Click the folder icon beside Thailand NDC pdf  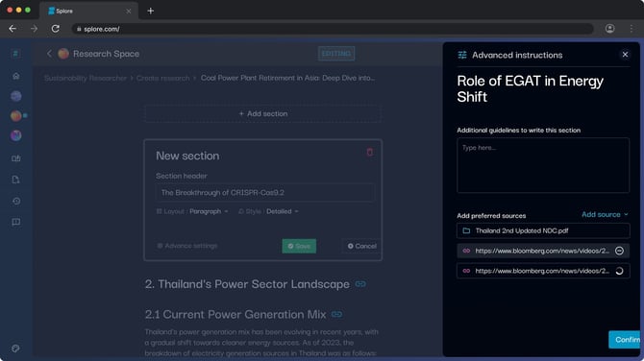[466, 230]
